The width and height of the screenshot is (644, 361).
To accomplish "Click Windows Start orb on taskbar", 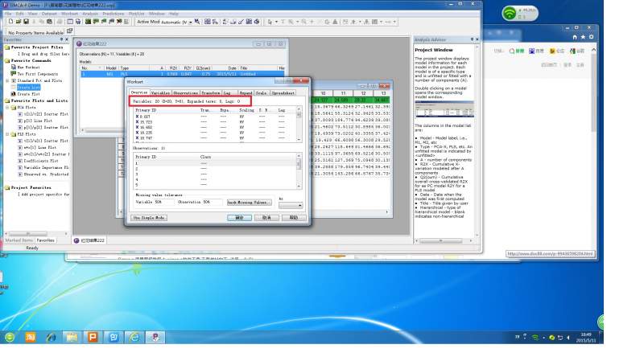I will click(10, 337).
